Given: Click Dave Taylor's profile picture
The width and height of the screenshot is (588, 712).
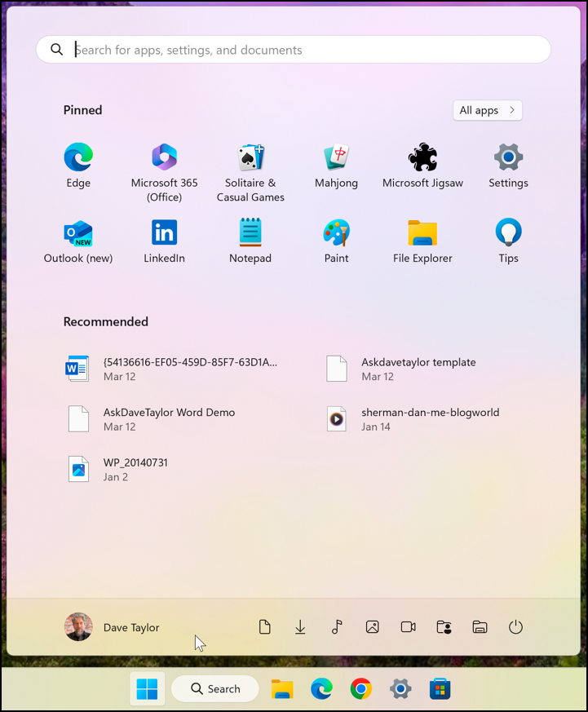Looking at the screenshot, I should pyautogui.click(x=78, y=626).
